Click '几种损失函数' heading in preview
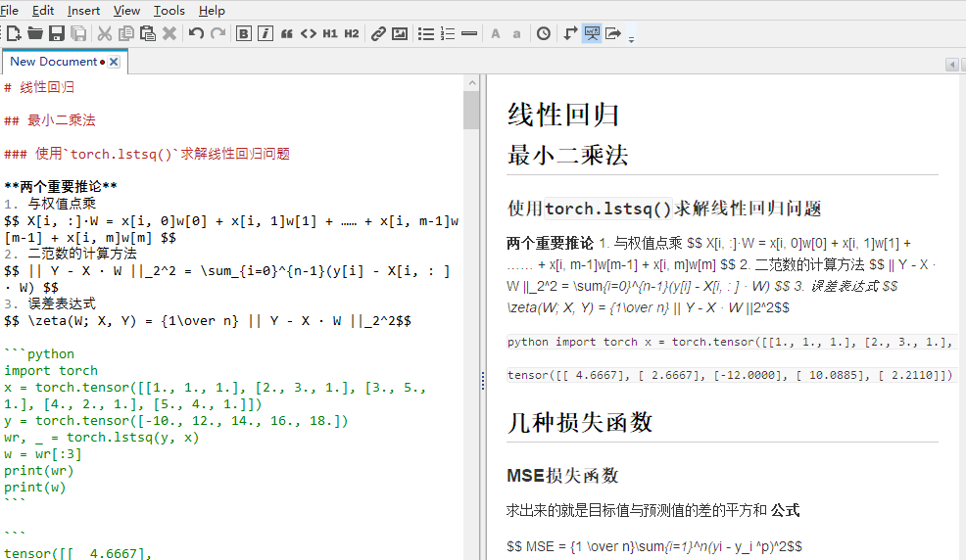The width and height of the screenshot is (966, 560). (580, 422)
